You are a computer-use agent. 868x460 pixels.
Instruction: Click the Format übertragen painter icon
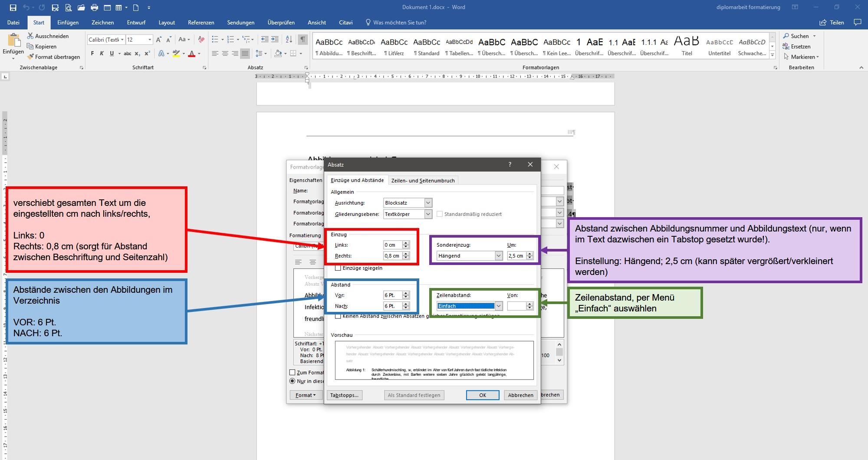pyautogui.click(x=30, y=57)
